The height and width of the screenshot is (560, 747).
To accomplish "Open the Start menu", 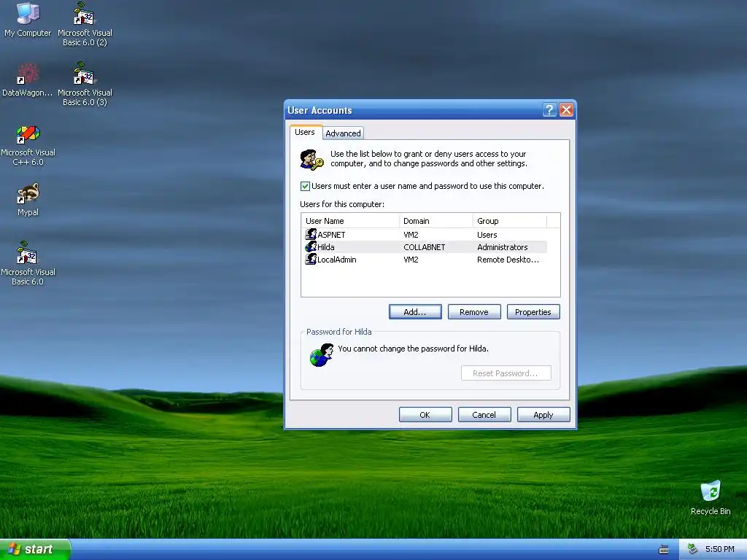I will 34,550.
